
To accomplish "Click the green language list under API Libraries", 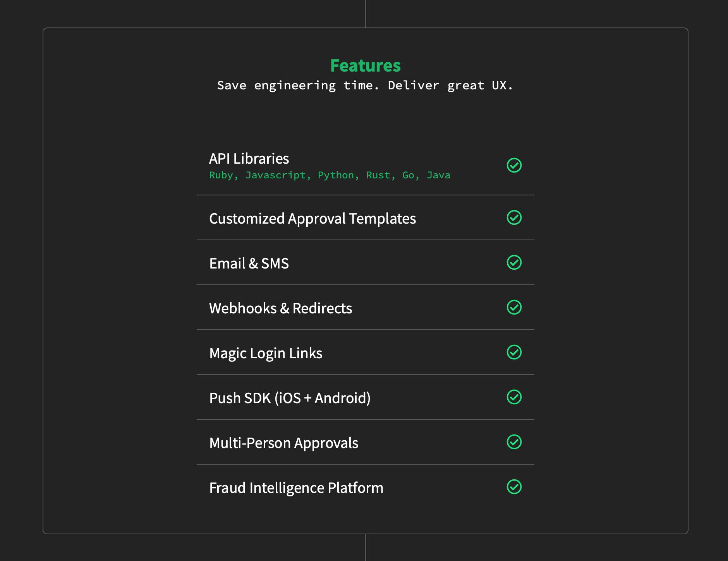I will point(330,175).
